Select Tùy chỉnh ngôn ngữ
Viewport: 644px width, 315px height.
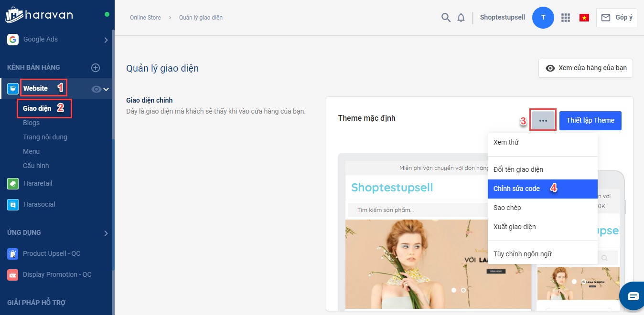click(543, 254)
